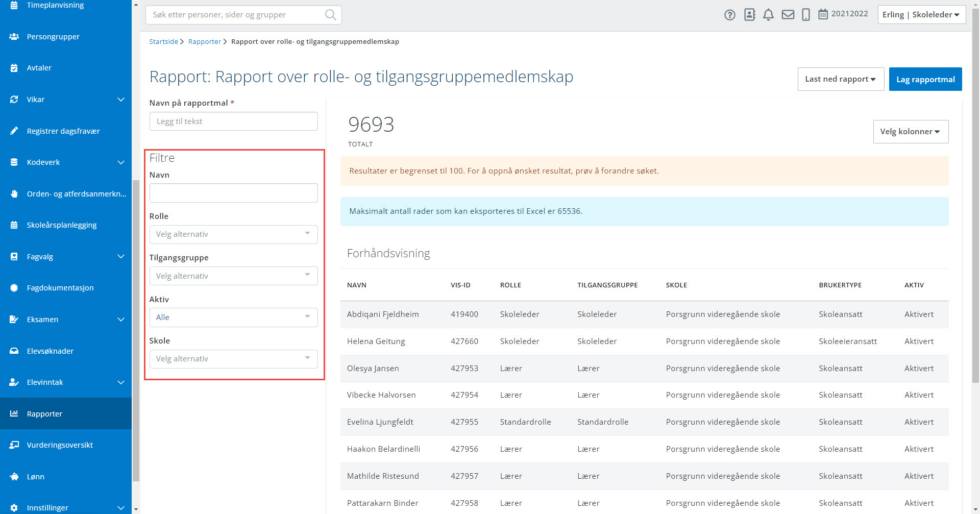Click the magnifier search icon
980x514 pixels.
click(331, 15)
